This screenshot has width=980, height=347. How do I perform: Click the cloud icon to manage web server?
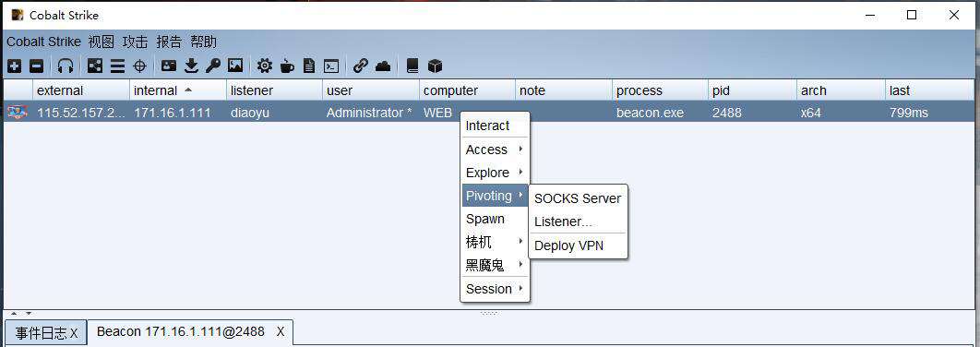pos(383,66)
